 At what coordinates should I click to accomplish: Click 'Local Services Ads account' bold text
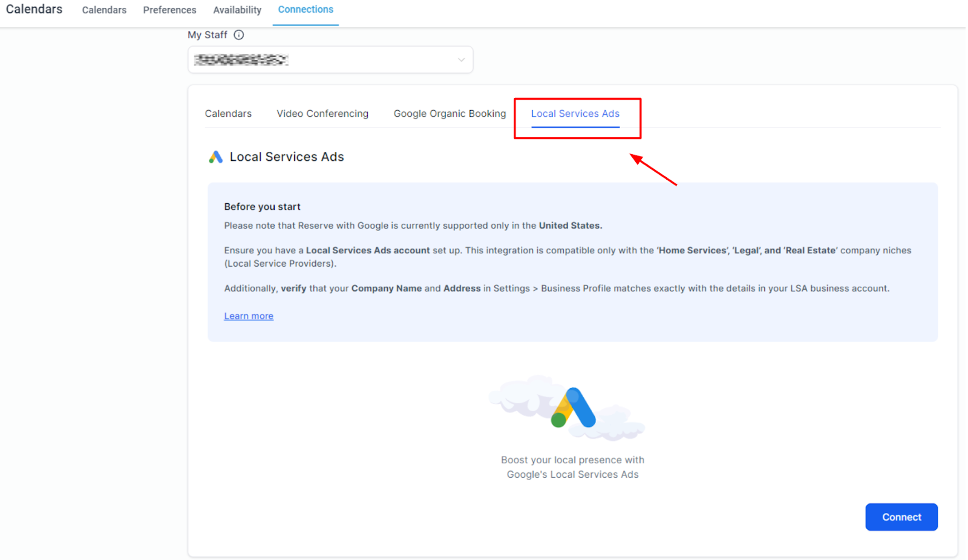point(368,250)
